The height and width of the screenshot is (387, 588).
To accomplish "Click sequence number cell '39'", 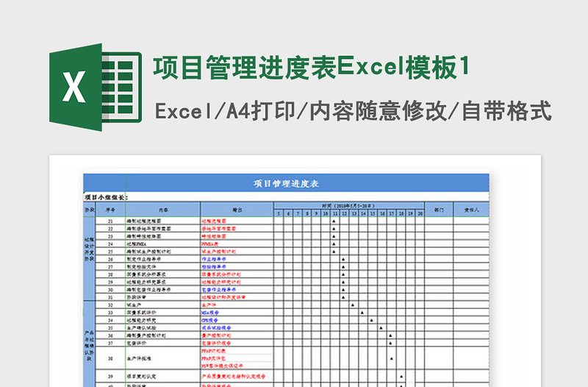I will pos(110,376).
